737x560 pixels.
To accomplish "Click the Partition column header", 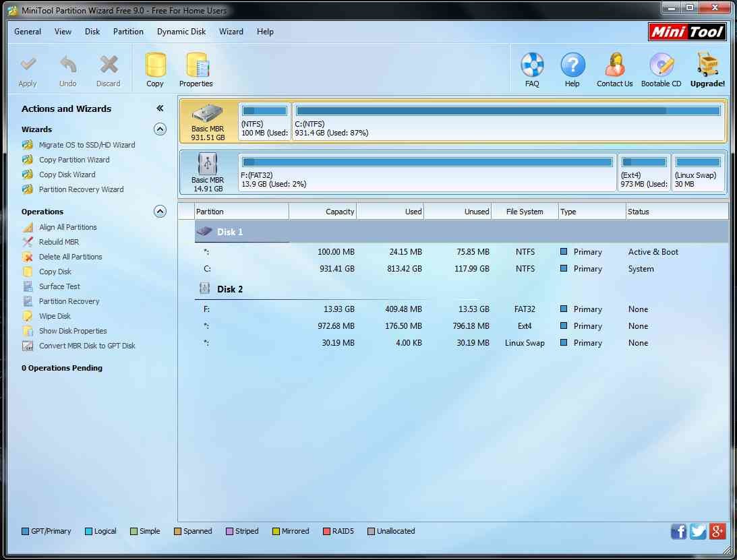I will 241,212.
